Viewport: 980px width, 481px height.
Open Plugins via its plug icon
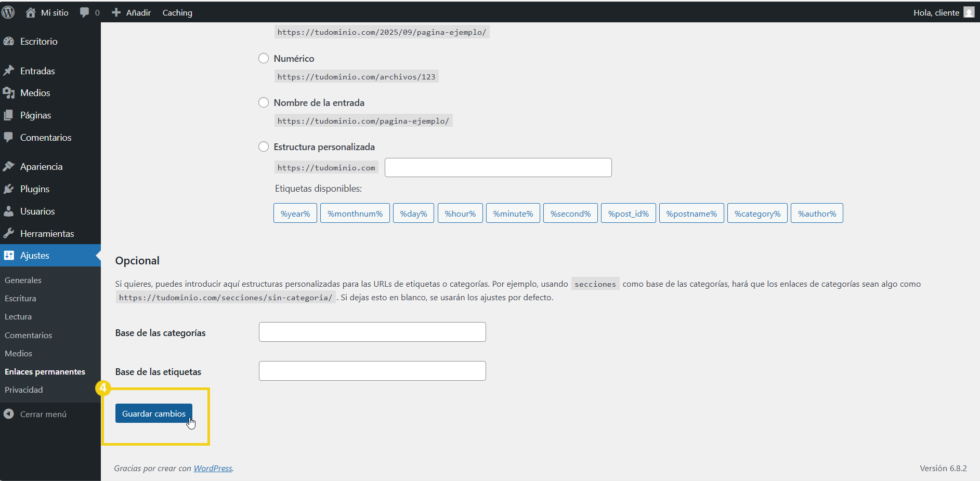coord(9,189)
